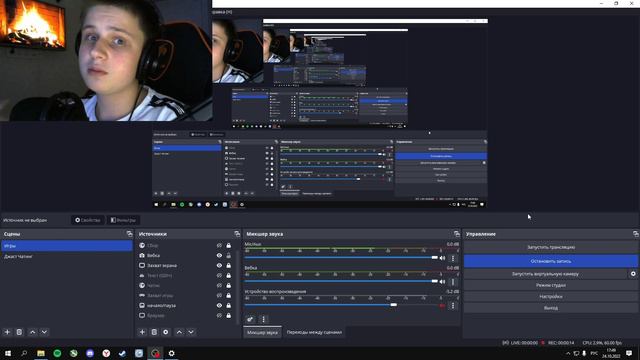This screenshot has width=640, height=360.
Task: Open advanced audio properties link-gear icon
Action: coord(250,319)
